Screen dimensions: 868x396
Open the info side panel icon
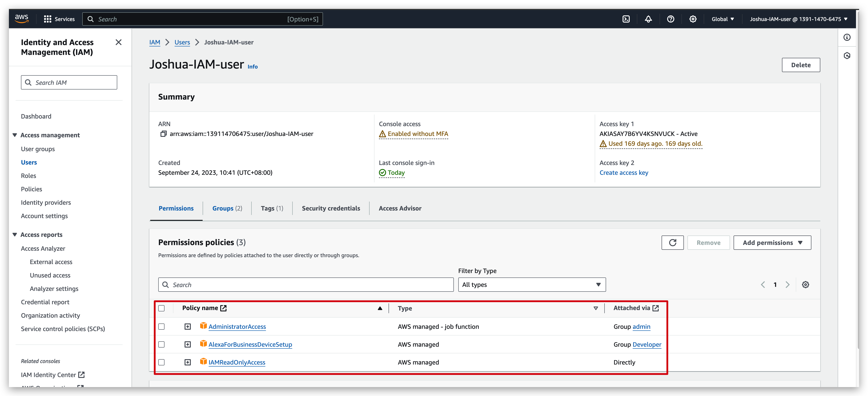click(847, 37)
